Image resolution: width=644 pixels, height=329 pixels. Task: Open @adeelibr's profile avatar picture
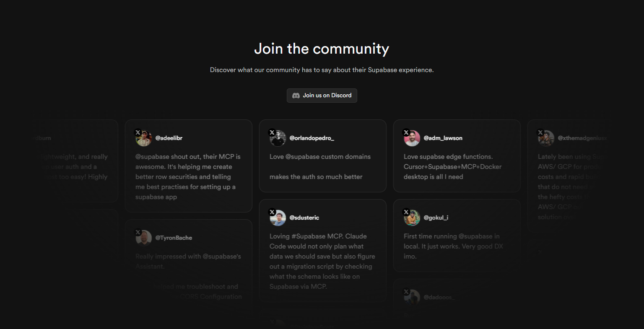(x=144, y=138)
